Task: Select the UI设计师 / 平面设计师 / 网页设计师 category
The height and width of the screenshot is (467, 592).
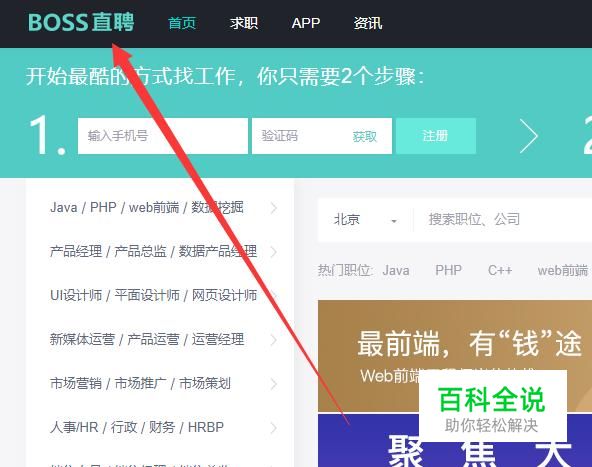Action: [153, 295]
